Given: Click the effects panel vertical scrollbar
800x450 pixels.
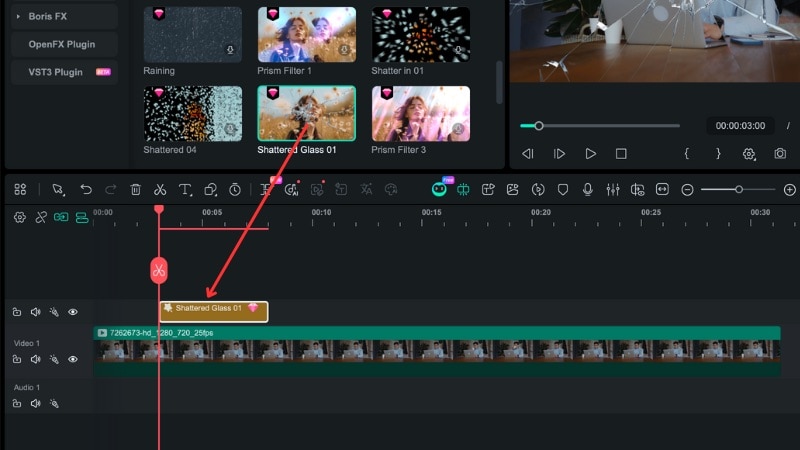Looking at the screenshot, I should pos(499,82).
